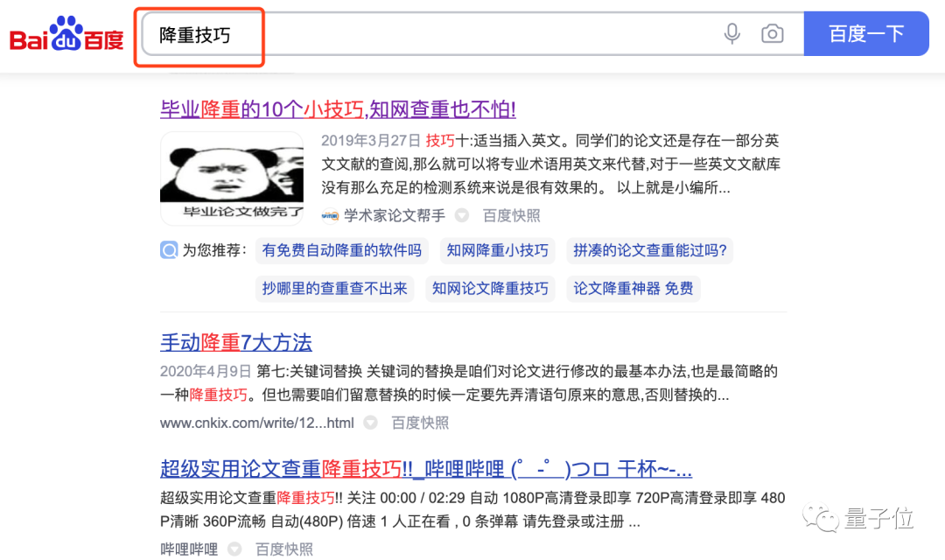Expand dropdown arrow next to cnkix URL
The width and height of the screenshot is (945, 560).
pos(370,423)
